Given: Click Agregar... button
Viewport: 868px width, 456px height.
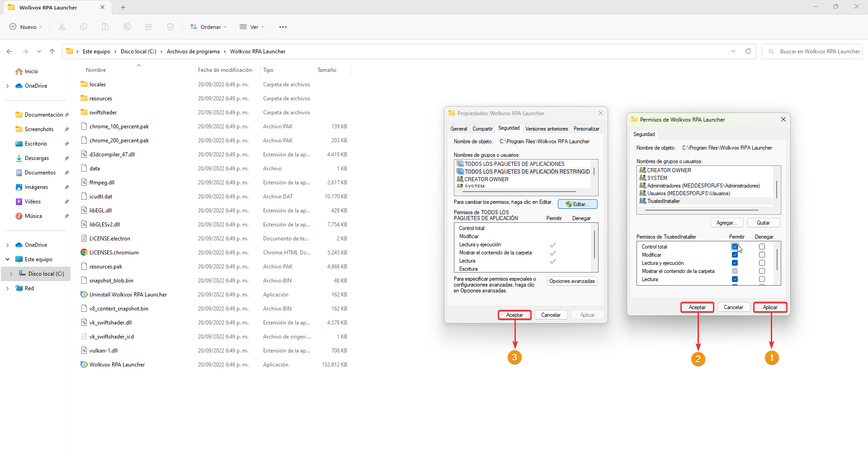Looking at the screenshot, I should click(727, 223).
